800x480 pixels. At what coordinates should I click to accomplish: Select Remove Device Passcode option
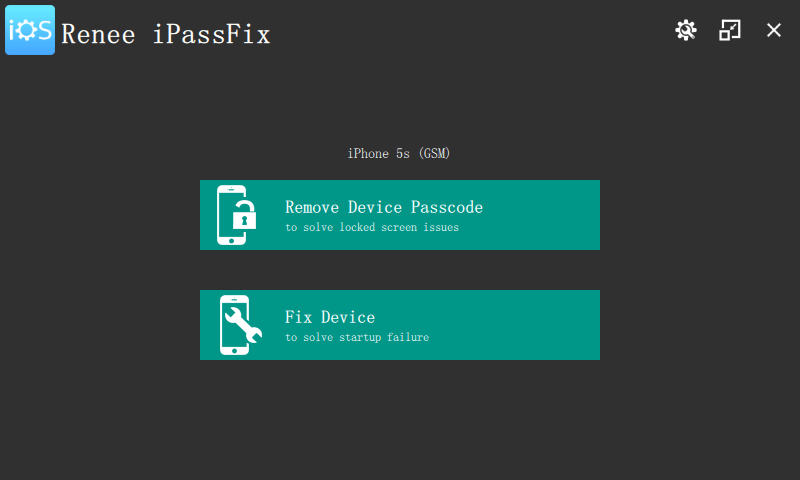point(400,215)
